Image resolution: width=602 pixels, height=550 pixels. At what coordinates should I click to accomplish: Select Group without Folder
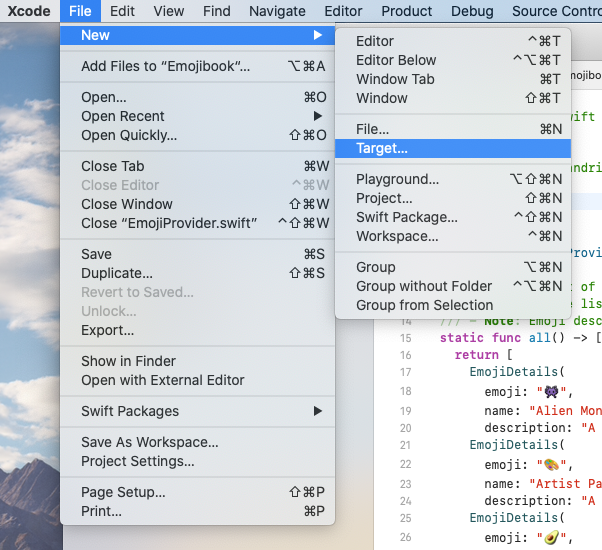pyautogui.click(x=453, y=286)
